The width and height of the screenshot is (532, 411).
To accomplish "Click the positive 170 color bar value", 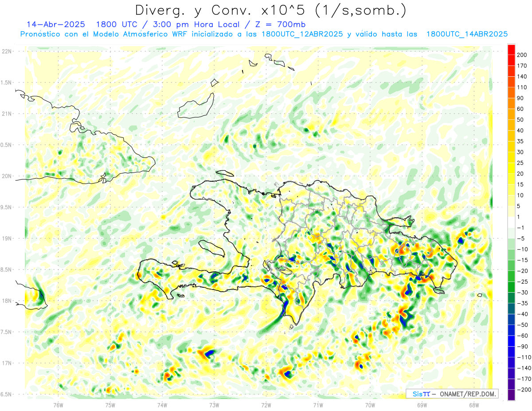I will click(x=522, y=66).
